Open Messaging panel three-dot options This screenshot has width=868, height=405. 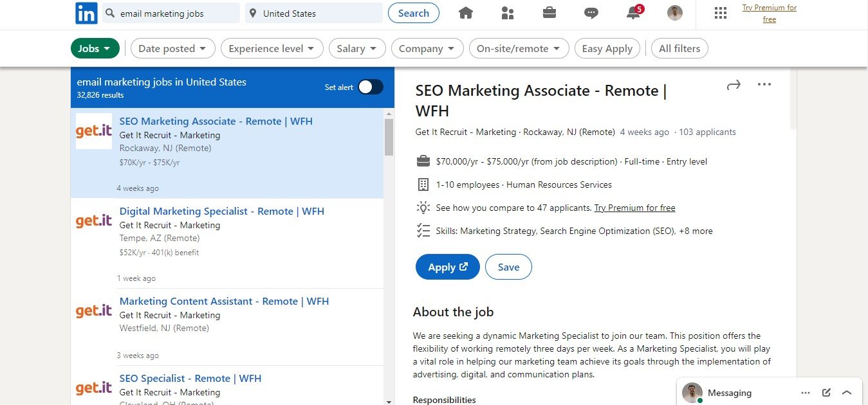click(x=806, y=393)
